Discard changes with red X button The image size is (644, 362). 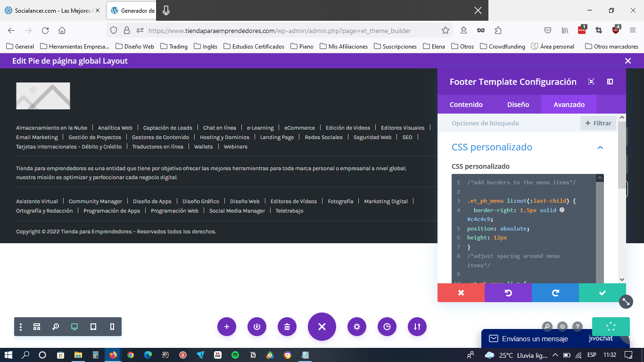(461, 293)
